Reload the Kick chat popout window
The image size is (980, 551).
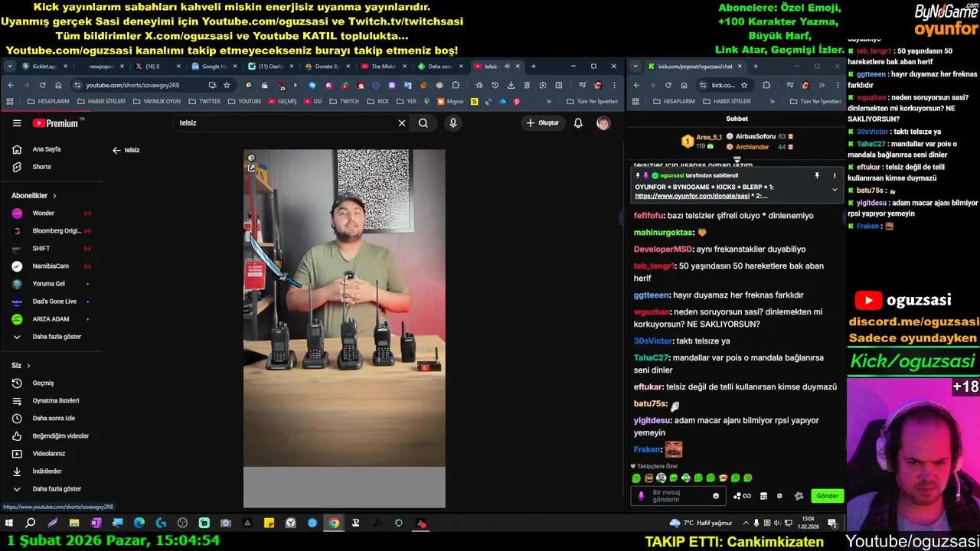(668, 85)
